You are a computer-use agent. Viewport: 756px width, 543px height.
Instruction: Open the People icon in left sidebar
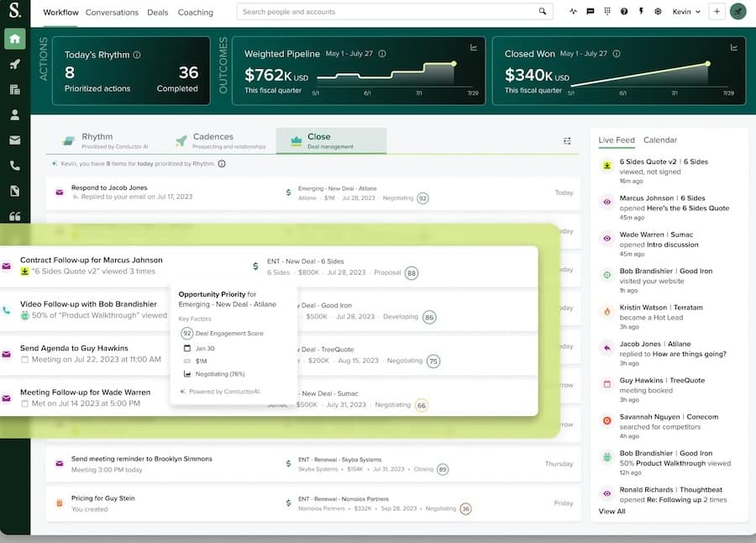(x=14, y=115)
